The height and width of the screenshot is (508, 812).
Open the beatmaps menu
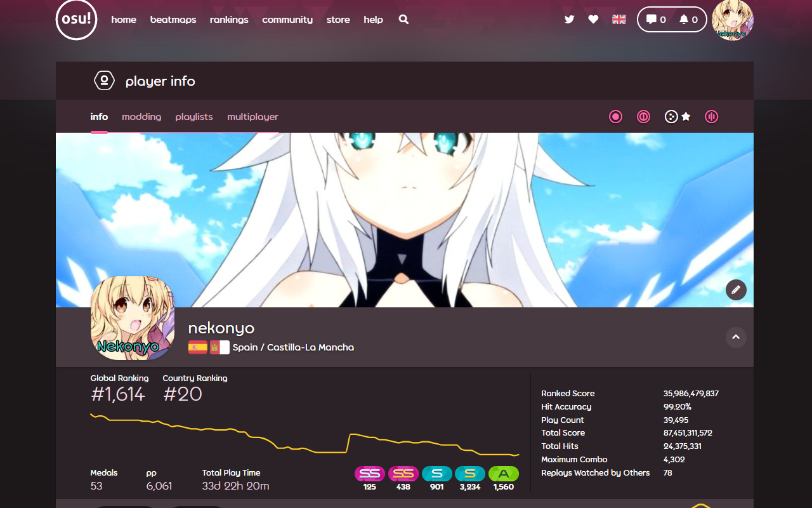tap(173, 20)
